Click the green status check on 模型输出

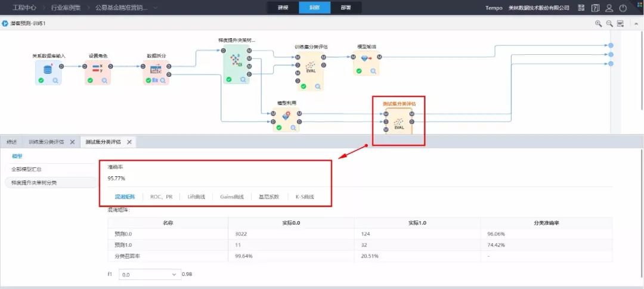click(x=359, y=71)
